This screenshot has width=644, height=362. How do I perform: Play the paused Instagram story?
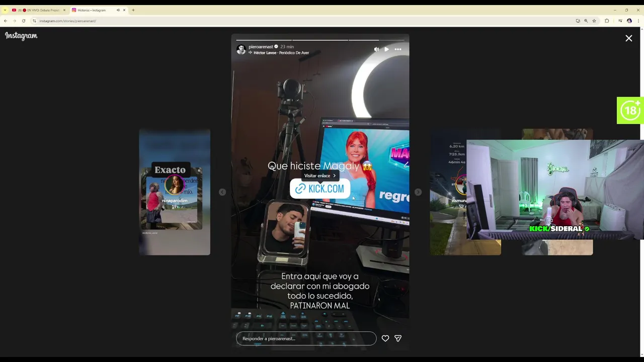pyautogui.click(x=386, y=49)
